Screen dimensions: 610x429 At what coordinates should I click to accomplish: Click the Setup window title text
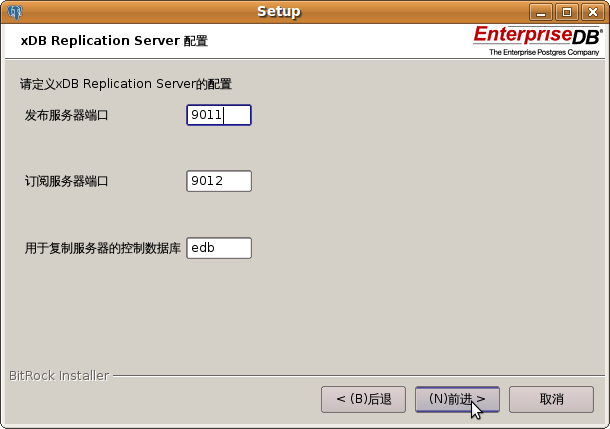[279, 11]
